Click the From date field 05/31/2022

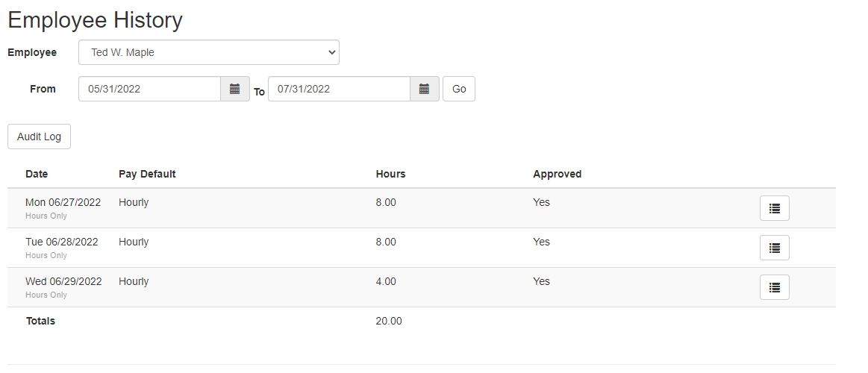(149, 89)
